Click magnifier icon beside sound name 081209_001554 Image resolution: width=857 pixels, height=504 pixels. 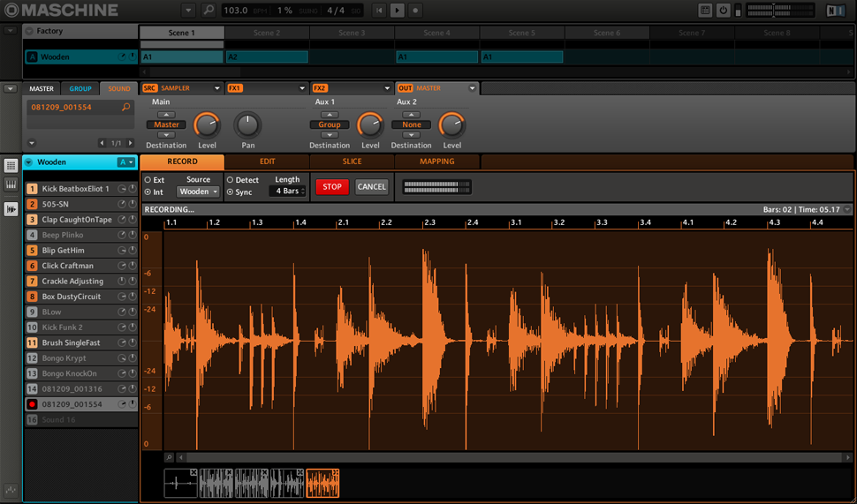click(126, 107)
